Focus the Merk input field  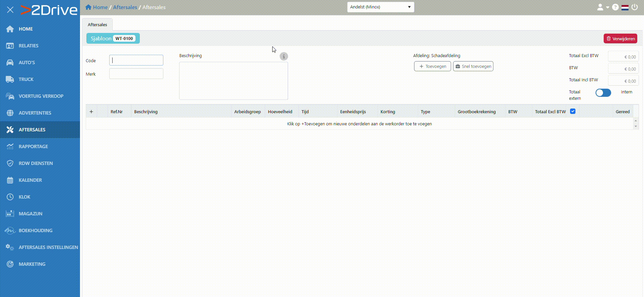136,74
